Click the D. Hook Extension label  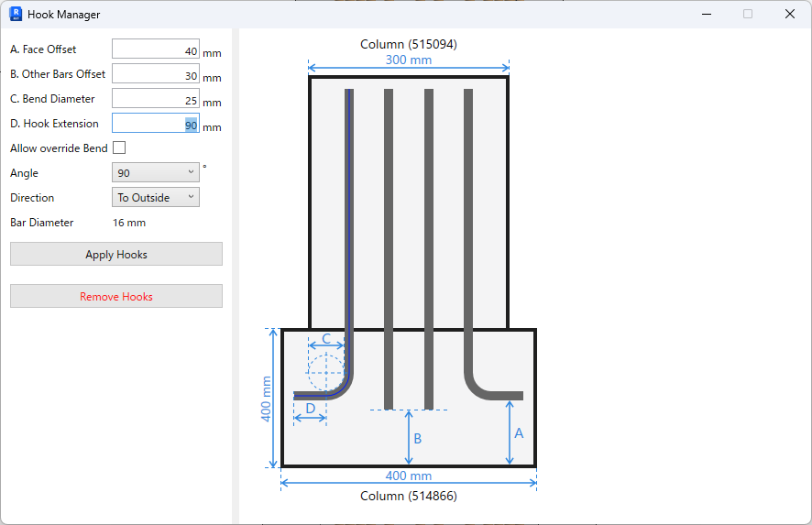pos(54,124)
